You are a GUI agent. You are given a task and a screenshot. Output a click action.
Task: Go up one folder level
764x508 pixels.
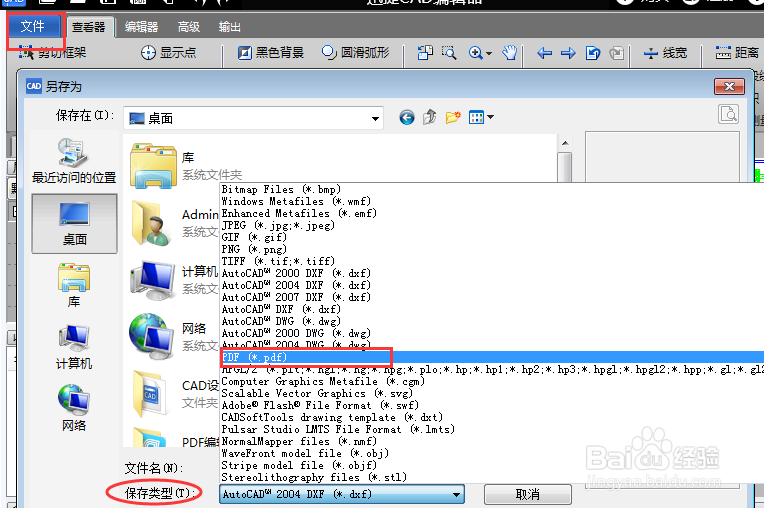coord(429,117)
